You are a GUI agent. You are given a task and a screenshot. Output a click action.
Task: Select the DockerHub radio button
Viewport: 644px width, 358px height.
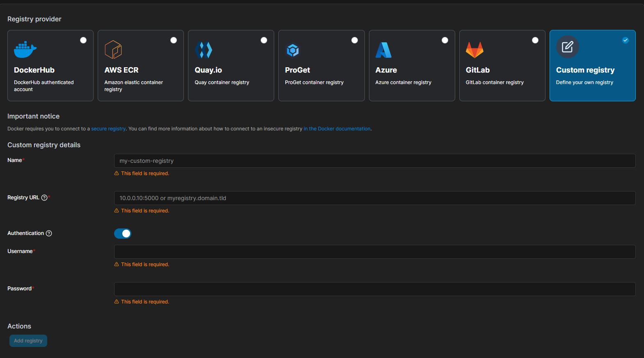(83, 40)
